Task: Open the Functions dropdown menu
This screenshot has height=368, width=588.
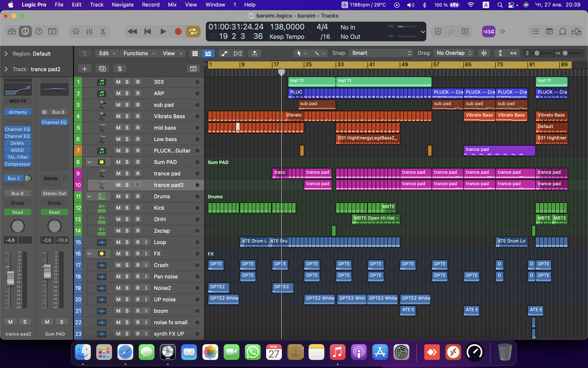Action: click(x=139, y=53)
